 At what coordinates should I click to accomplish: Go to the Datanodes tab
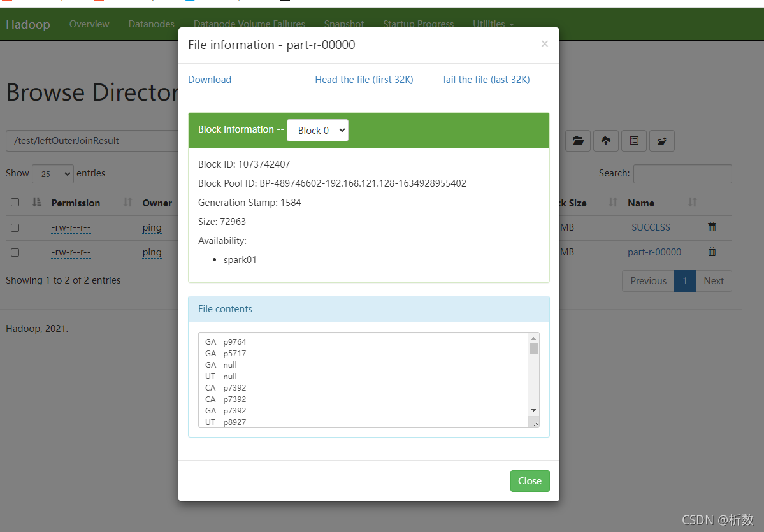coord(152,24)
